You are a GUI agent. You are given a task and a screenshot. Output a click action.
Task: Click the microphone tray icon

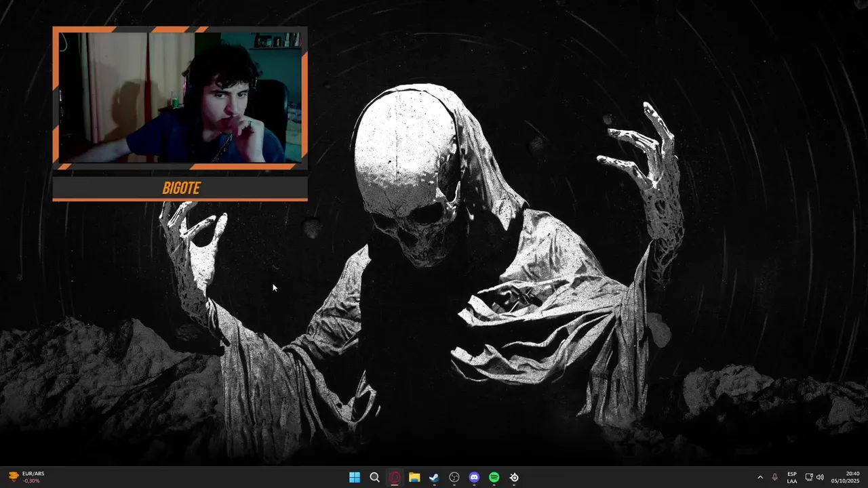point(774,477)
